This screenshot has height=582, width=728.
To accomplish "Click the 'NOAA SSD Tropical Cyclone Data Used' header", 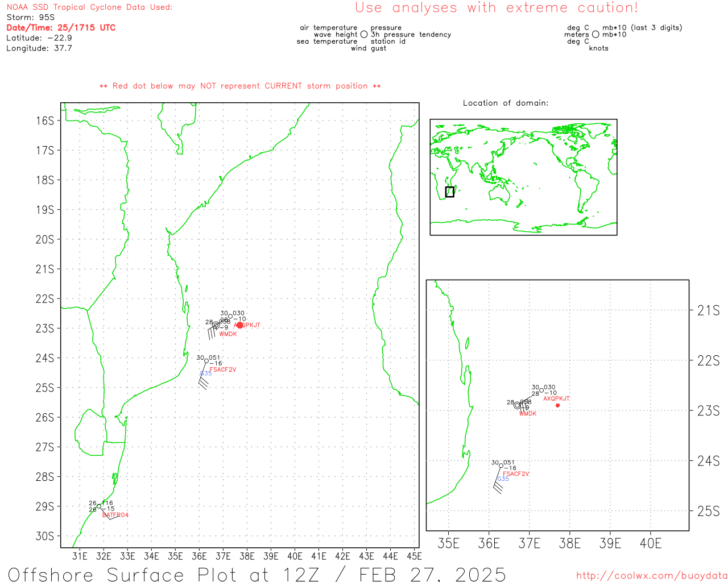I will (89, 7).
